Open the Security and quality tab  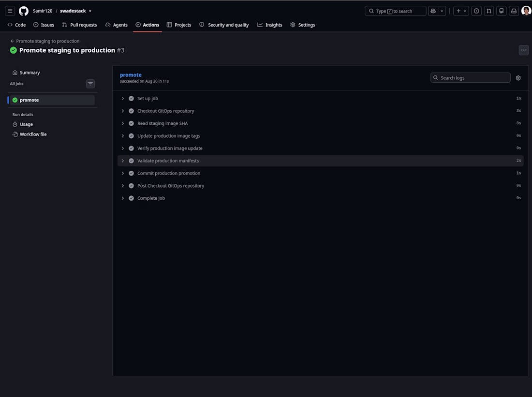click(224, 25)
